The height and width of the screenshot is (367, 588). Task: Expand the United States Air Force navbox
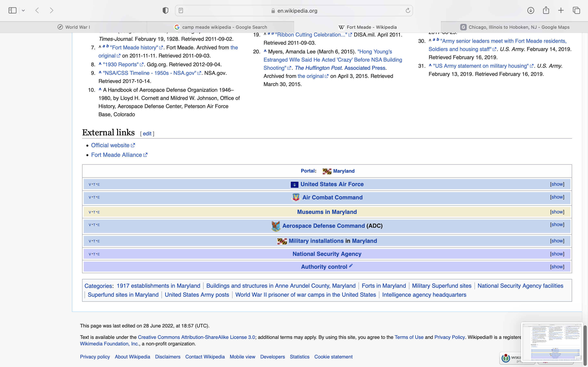coord(557,184)
